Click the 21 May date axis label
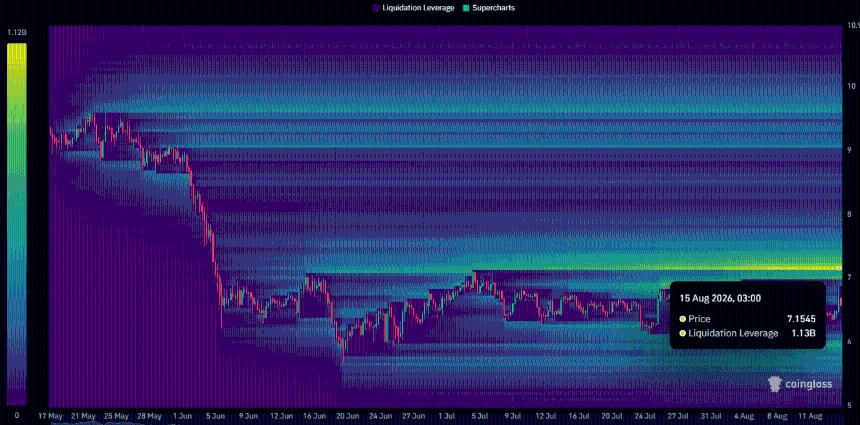The height and width of the screenshot is (425, 860). click(x=84, y=417)
